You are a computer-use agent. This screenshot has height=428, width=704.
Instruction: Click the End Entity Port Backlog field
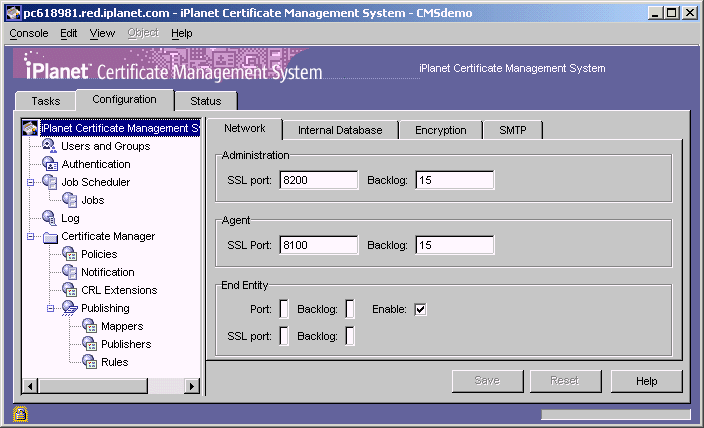(350, 309)
